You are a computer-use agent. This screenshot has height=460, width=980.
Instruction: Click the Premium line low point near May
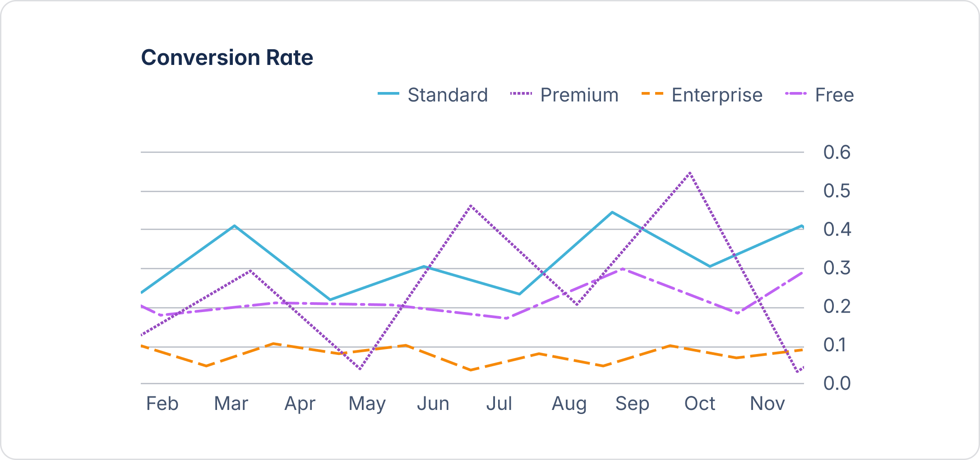click(x=360, y=369)
